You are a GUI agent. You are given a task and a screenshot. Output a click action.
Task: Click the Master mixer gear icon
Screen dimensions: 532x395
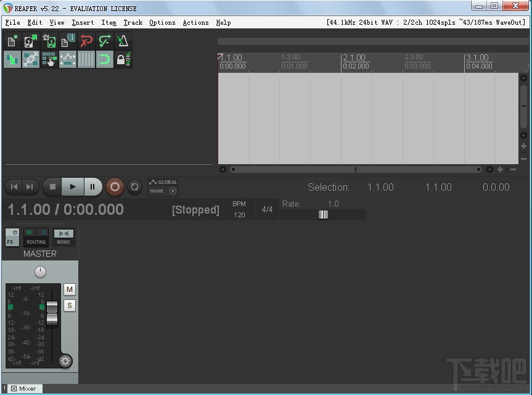click(65, 360)
